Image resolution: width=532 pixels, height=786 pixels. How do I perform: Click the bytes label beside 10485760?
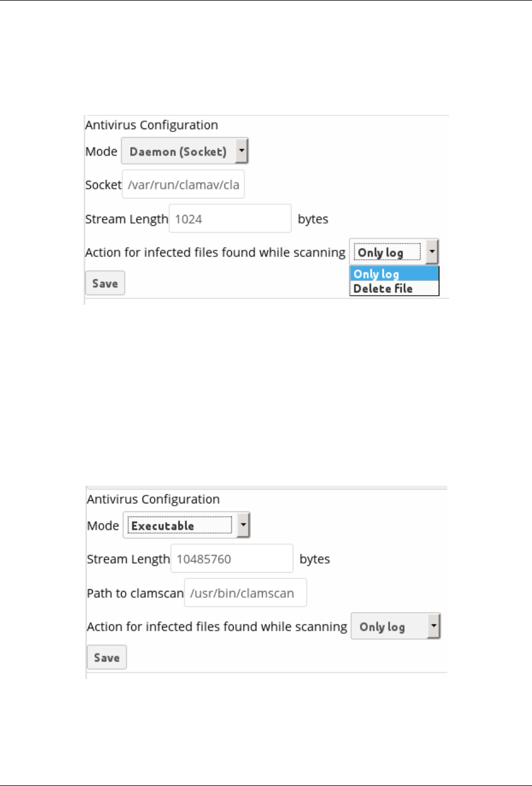point(315,559)
